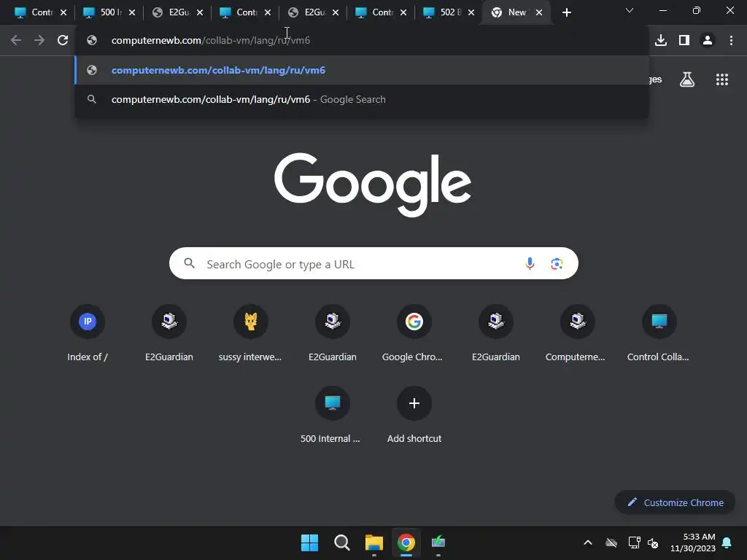Viewport: 747px width, 560px height.
Task: Click Chrome icon in taskbar
Action: pyautogui.click(x=406, y=542)
